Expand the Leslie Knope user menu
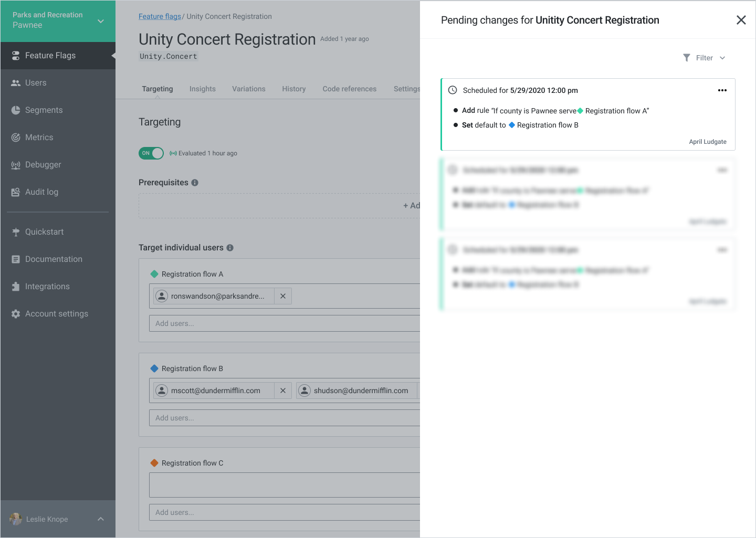Screen dimensions: 756x538 pyautogui.click(x=101, y=519)
